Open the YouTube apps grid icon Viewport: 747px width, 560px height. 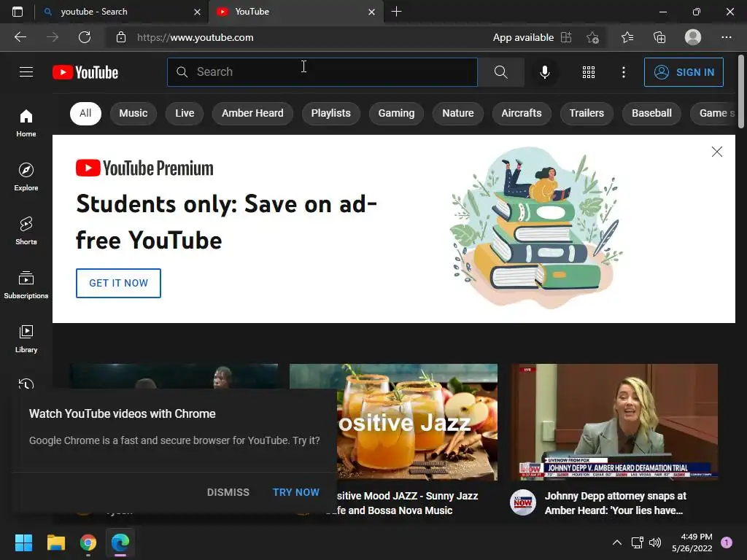coord(589,72)
